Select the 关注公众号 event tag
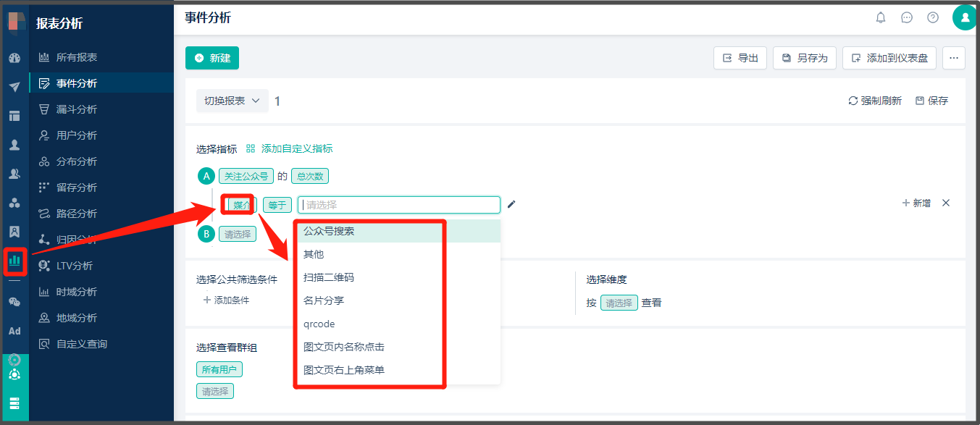 click(246, 175)
